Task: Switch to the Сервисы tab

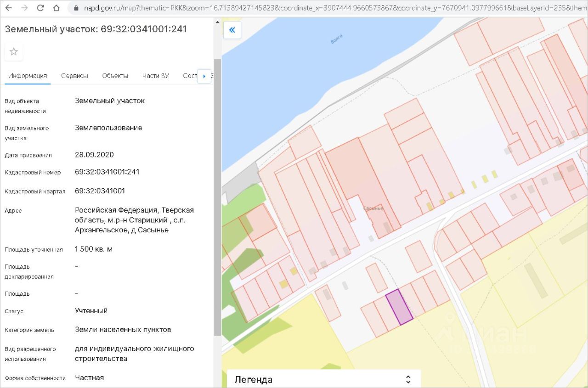Action: pyautogui.click(x=74, y=76)
